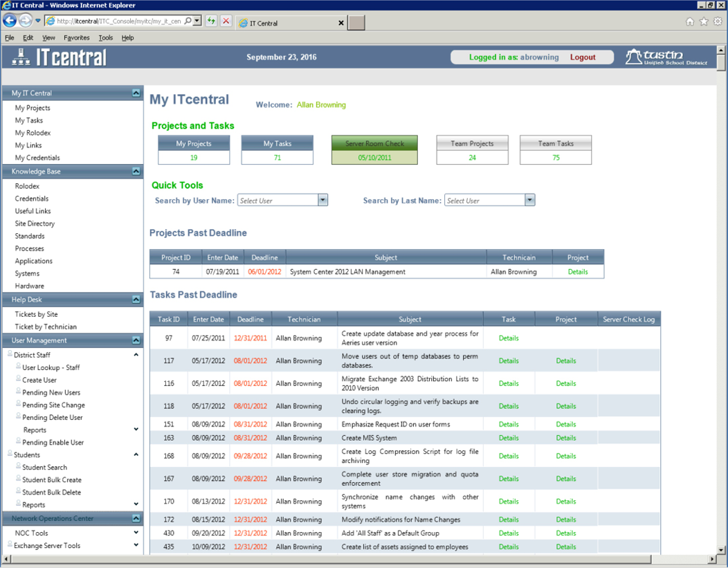
Task: Click the red Stop loading icon
Action: 226,21
